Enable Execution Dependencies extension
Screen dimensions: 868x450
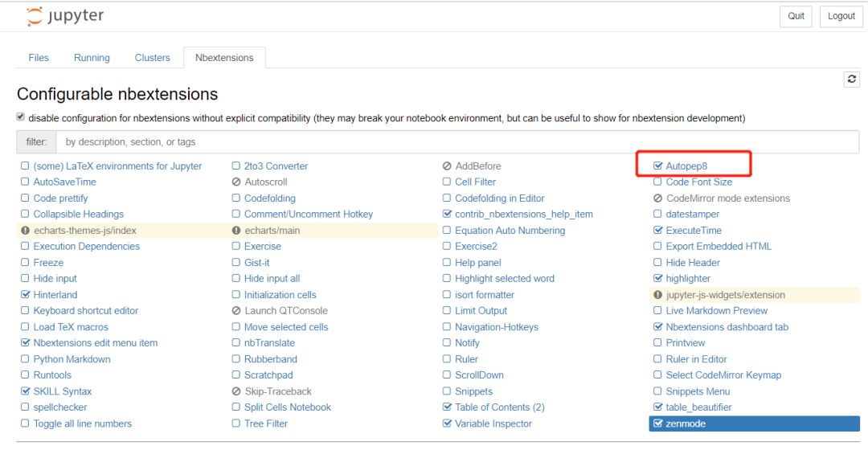25,246
